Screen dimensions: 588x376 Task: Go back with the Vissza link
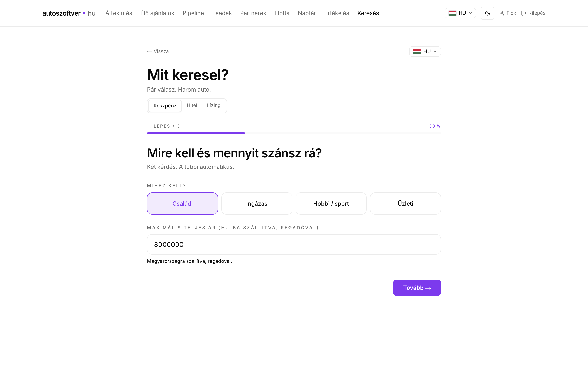tap(158, 51)
